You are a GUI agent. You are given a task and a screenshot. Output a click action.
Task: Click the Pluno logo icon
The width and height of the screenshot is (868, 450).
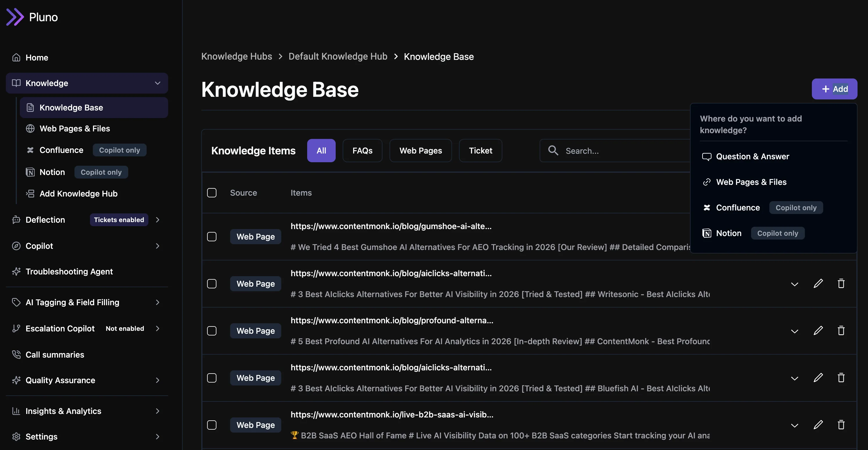tap(15, 17)
